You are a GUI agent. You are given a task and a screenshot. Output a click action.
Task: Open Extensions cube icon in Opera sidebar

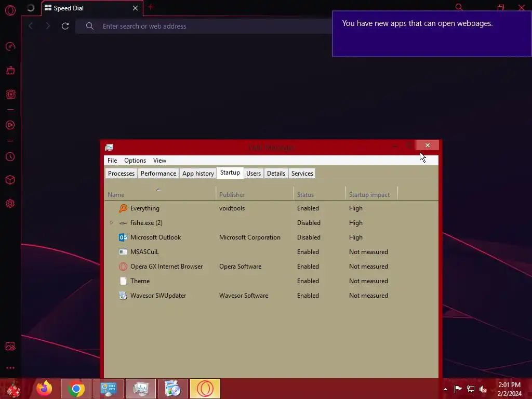[x=10, y=180]
